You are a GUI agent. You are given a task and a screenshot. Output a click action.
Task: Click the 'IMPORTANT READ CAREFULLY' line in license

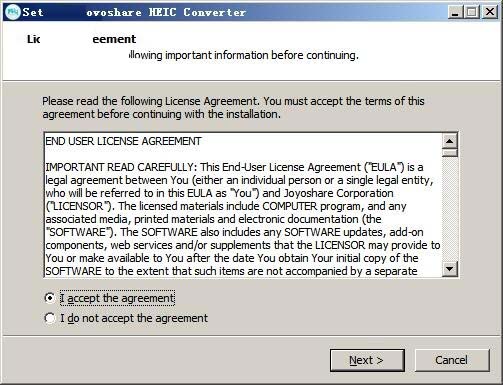(234, 167)
